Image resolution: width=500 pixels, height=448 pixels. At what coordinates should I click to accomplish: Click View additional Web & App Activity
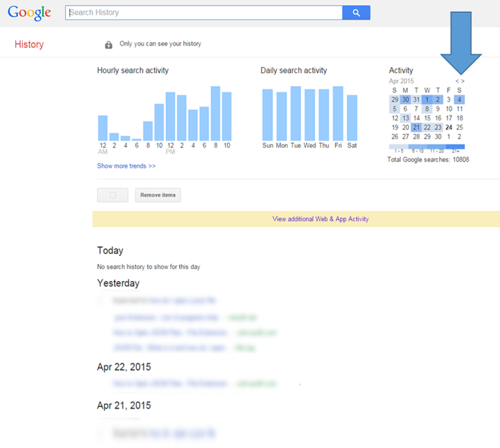point(320,219)
